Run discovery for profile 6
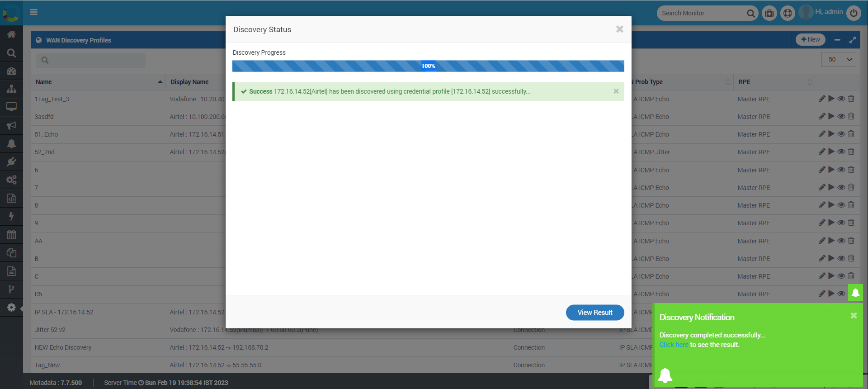Viewport: 868px width, 389px height. click(831, 170)
